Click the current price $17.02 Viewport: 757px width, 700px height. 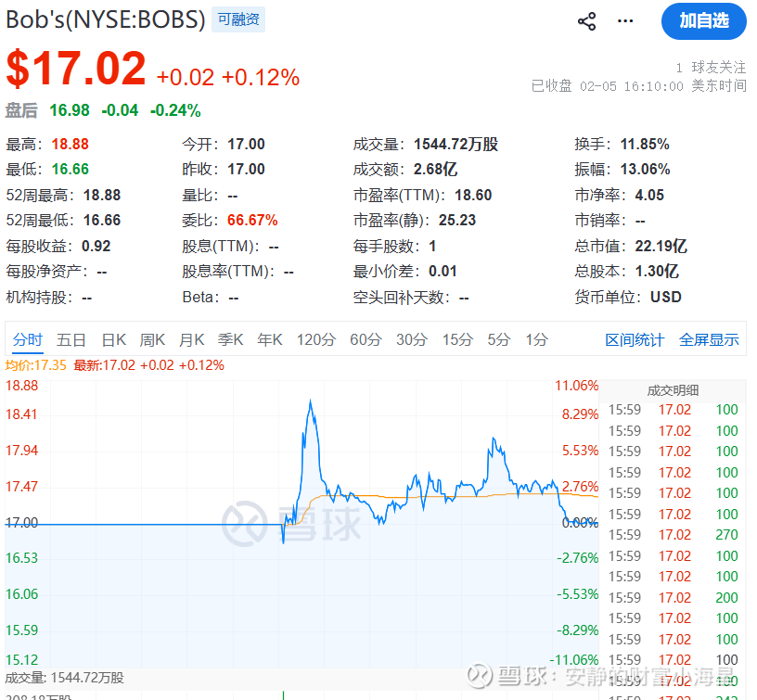76,69
